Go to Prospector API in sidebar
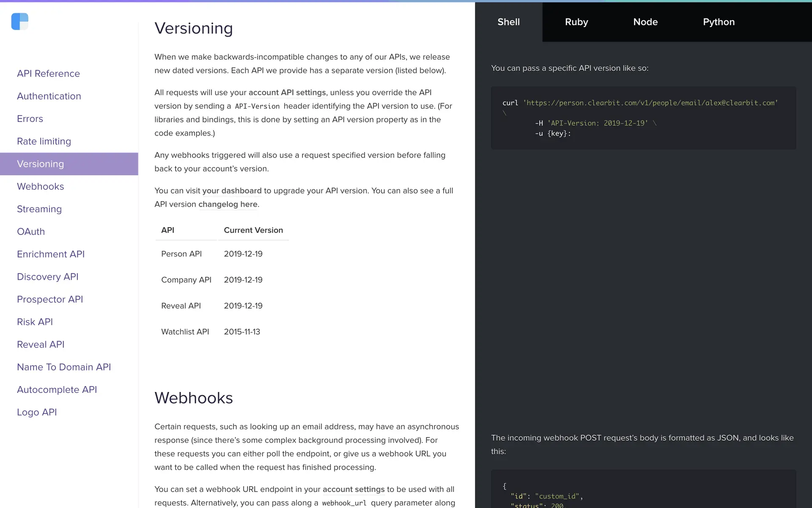Image resolution: width=812 pixels, height=508 pixels. (50, 299)
